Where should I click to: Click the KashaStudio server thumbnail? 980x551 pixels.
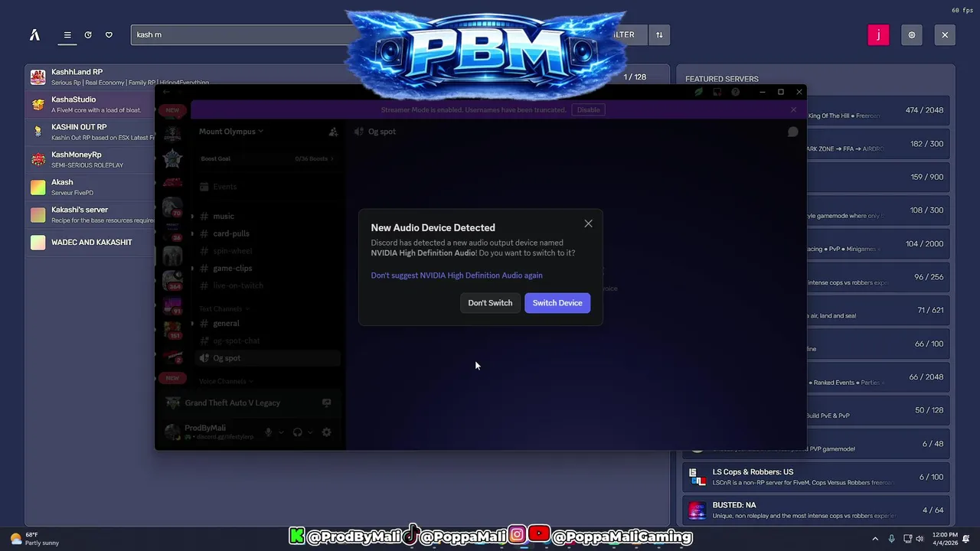[38, 104]
